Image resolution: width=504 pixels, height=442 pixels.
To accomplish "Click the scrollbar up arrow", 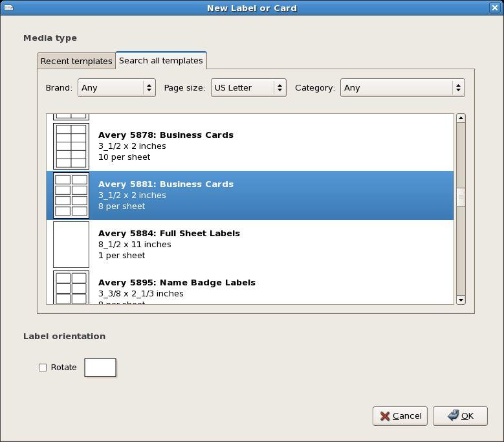I will pos(461,118).
